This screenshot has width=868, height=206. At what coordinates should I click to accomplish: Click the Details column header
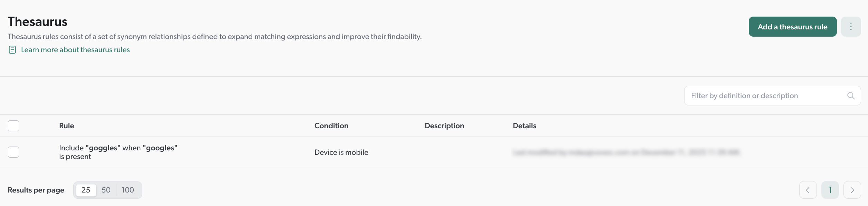[x=524, y=125]
